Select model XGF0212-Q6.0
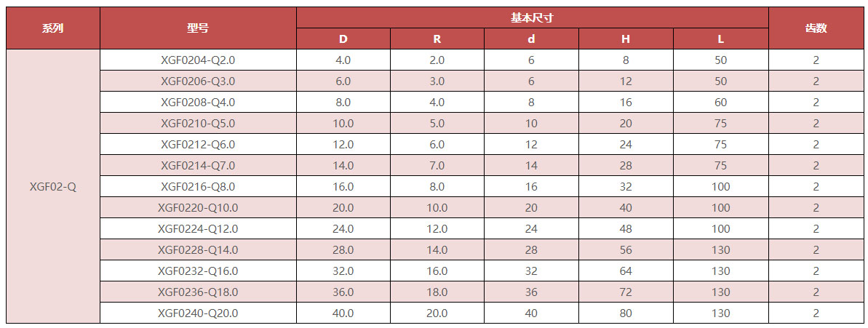This screenshot has width=868, height=328. [x=198, y=145]
